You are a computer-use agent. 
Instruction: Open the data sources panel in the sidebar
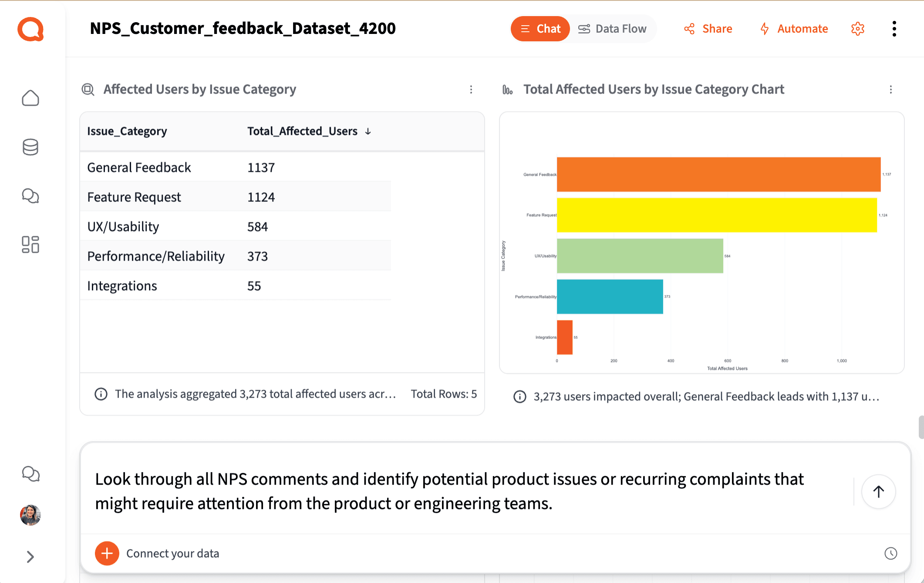coord(30,147)
